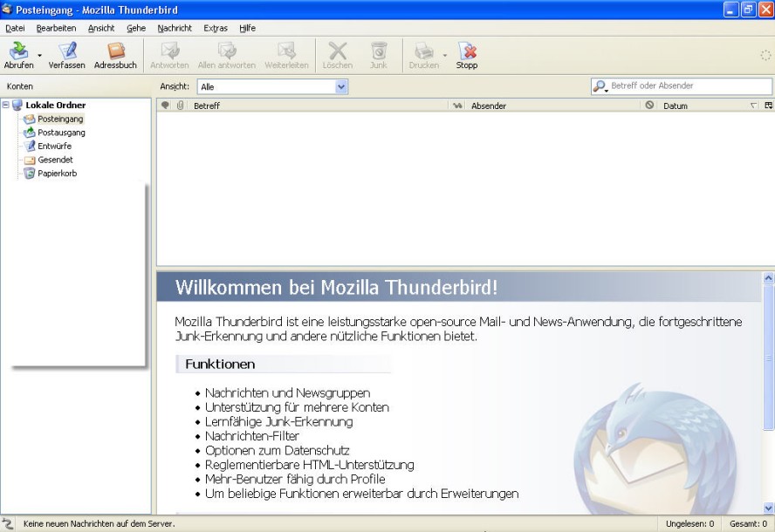Image resolution: width=775 pixels, height=532 pixels.
Task: Click 'Lernfähige Junk-Erkennung' list item
Action: click(x=278, y=422)
